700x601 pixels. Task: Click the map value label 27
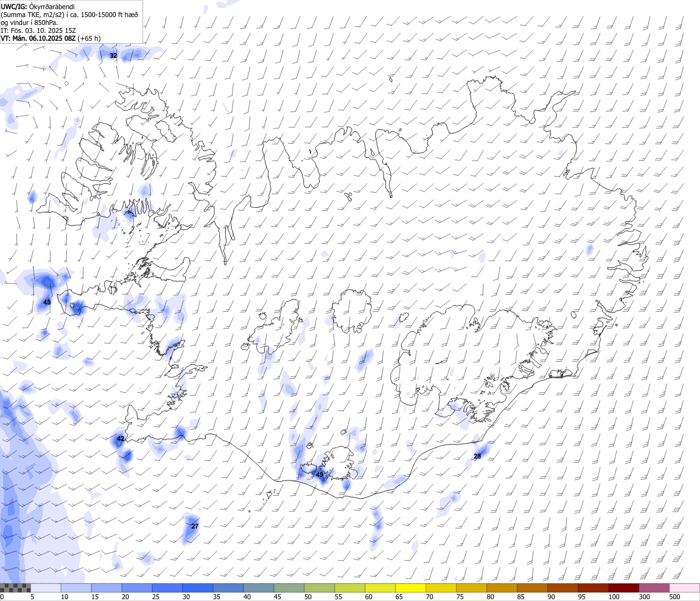(x=195, y=526)
